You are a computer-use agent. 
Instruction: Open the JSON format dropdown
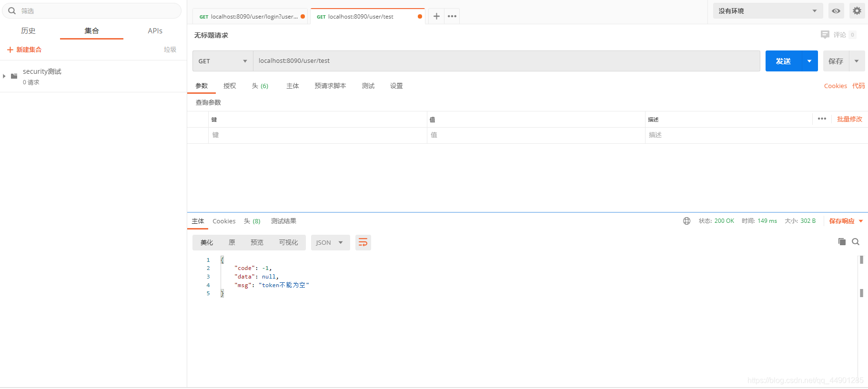point(331,242)
